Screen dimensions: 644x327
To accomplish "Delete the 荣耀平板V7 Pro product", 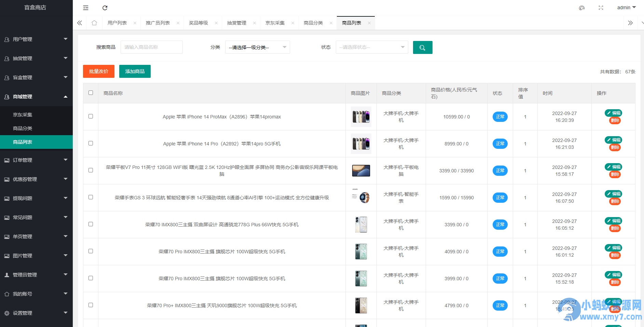I will tap(615, 174).
